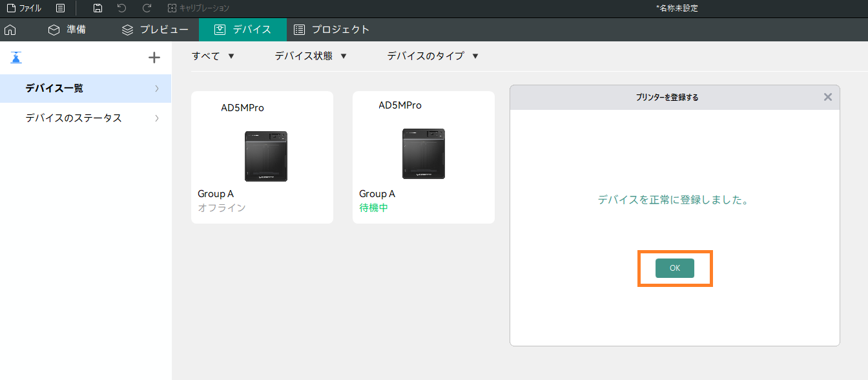Open the すべて filter dropdown

coord(213,56)
